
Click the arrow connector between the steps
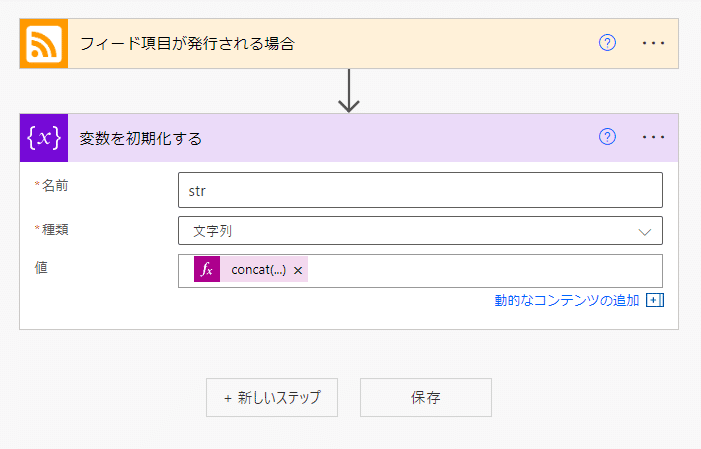[349, 91]
